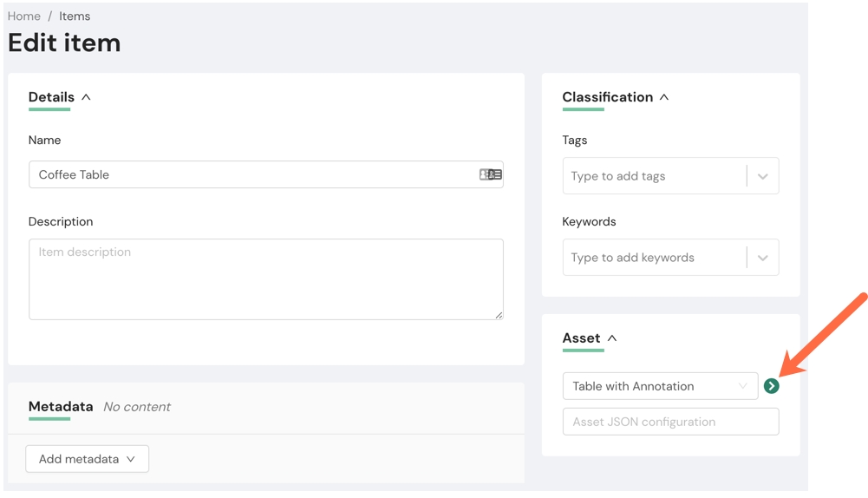868x498 pixels.
Task: Collapse the Asset section chevron
Action: pyautogui.click(x=612, y=338)
